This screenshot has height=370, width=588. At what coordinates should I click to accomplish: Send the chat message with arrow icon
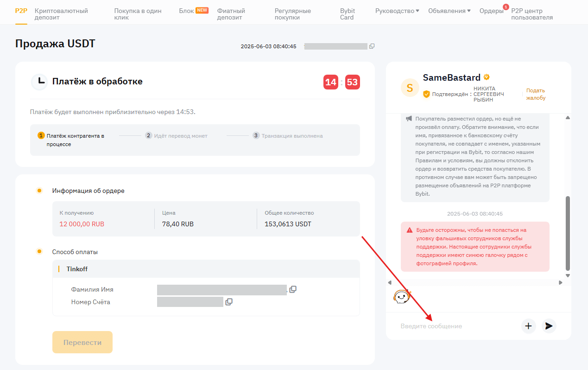549,326
